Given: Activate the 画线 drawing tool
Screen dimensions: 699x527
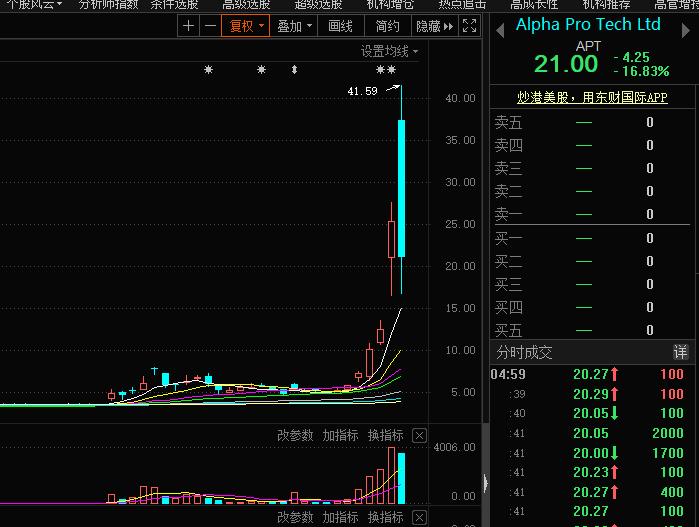Looking at the screenshot, I should pos(341,26).
